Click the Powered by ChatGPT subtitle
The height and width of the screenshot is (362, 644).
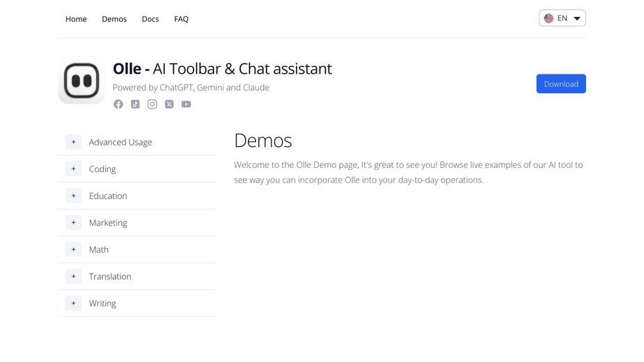click(191, 88)
